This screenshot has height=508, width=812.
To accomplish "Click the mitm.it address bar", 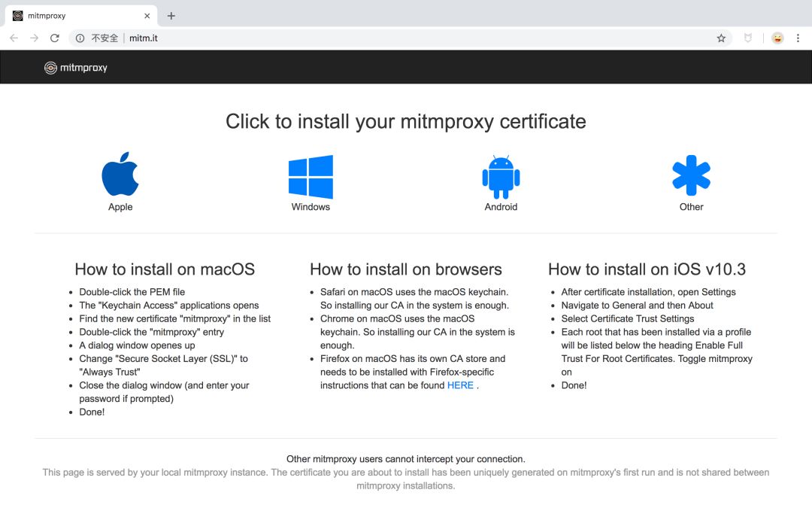I will (x=398, y=38).
